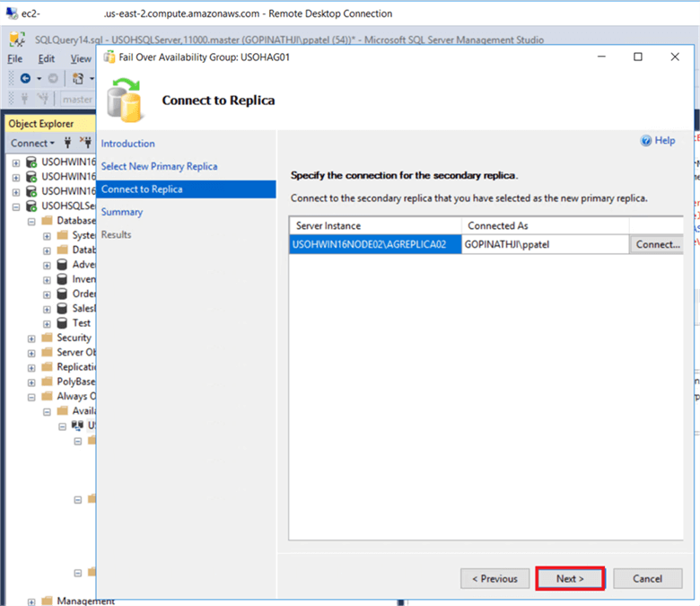The image size is (700, 606).
Task: Select the Connect to Replica page
Action: [186, 189]
